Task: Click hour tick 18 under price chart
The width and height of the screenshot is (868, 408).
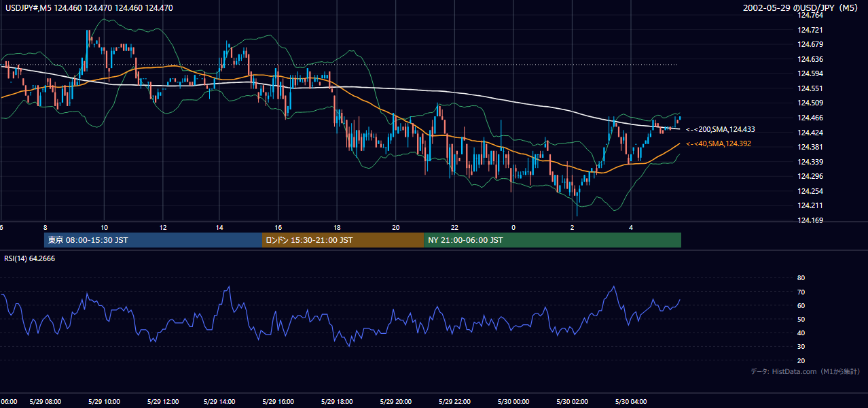Action: (337, 227)
